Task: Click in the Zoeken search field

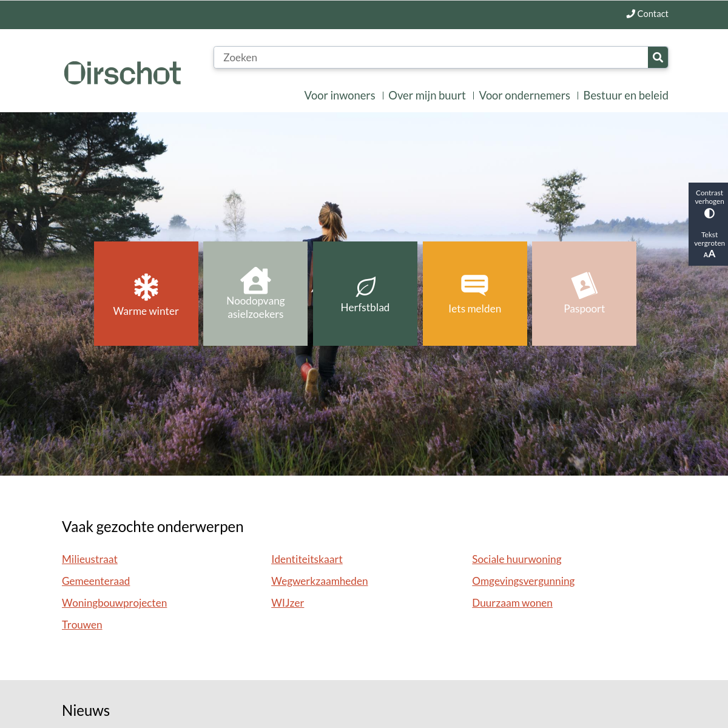Action: [x=431, y=58]
